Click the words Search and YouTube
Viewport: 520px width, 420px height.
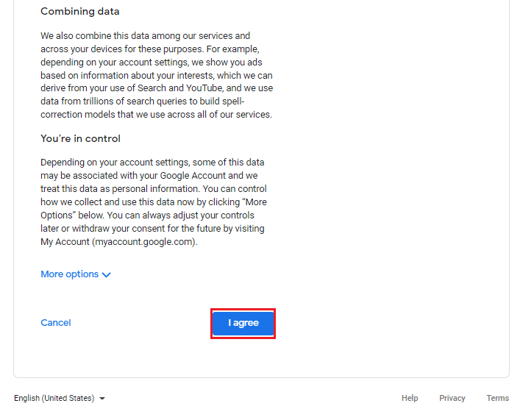(x=180, y=88)
